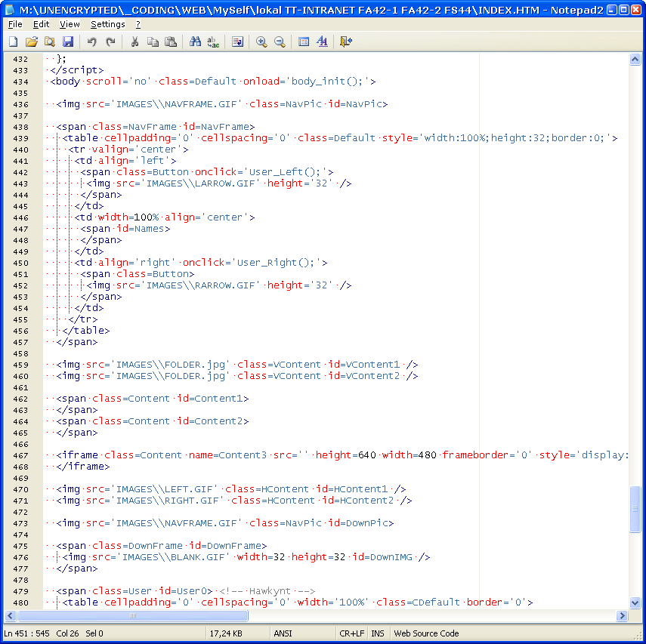646x644 pixels.
Task: Click the Zoom In magnifier icon
Action: coord(261,42)
